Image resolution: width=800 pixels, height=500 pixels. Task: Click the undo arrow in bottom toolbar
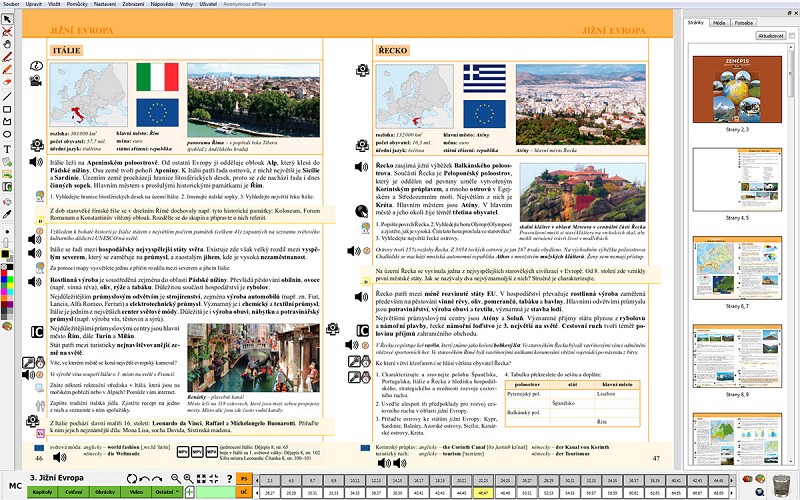point(144,479)
